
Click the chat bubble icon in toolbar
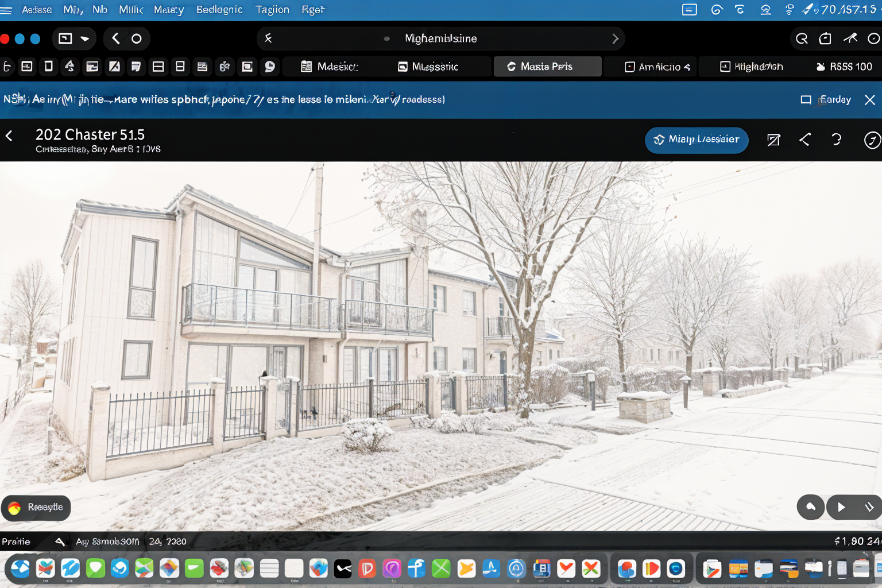click(269, 67)
